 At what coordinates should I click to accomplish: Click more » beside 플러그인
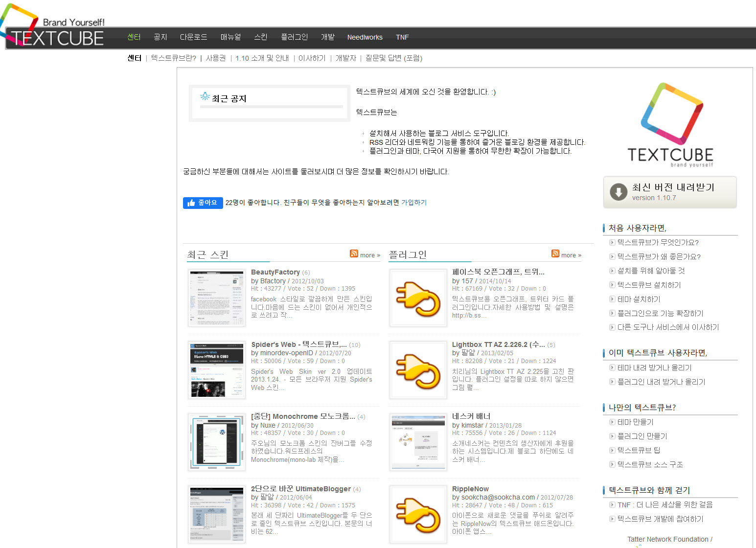571,255
